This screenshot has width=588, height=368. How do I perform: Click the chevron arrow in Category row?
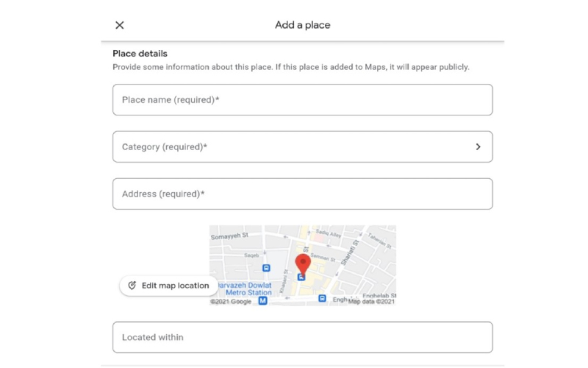point(478,147)
